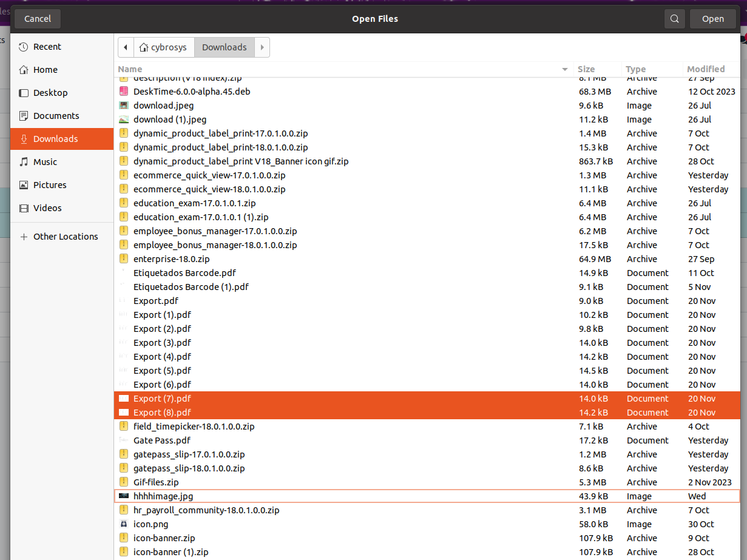Click the search magnifier icon in header
The width and height of the screenshot is (747, 560).
tap(674, 19)
